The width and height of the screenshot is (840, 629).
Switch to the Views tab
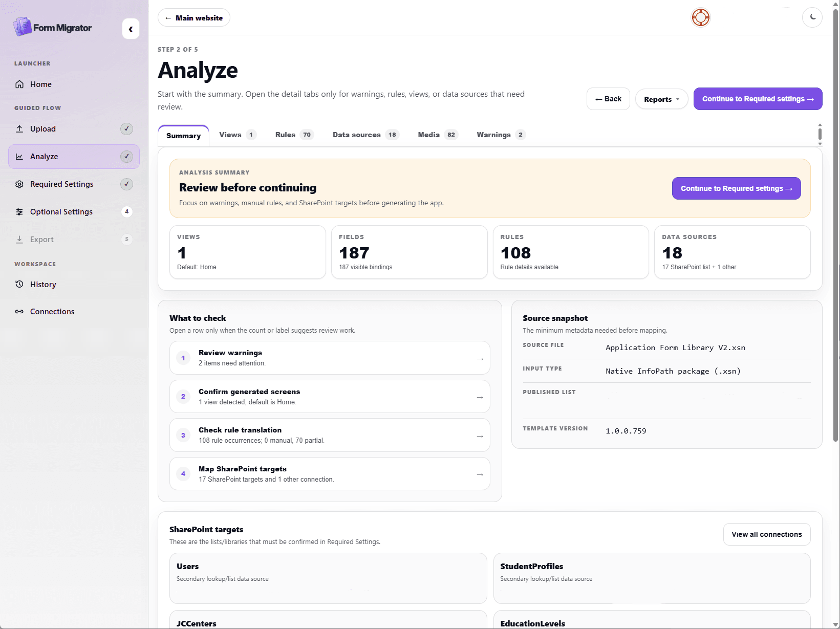click(x=238, y=135)
